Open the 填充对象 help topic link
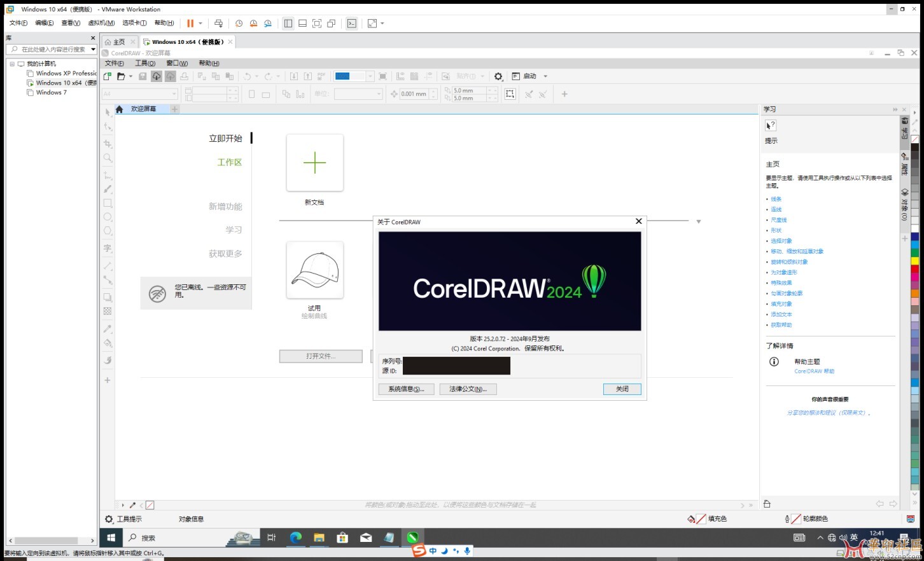This screenshot has height=561, width=924. [781, 304]
